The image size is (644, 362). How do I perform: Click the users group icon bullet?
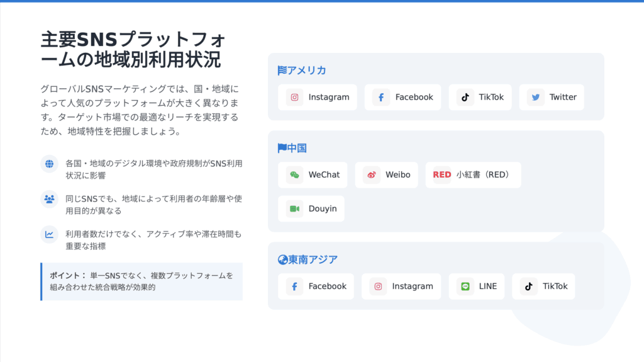point(49,199)
